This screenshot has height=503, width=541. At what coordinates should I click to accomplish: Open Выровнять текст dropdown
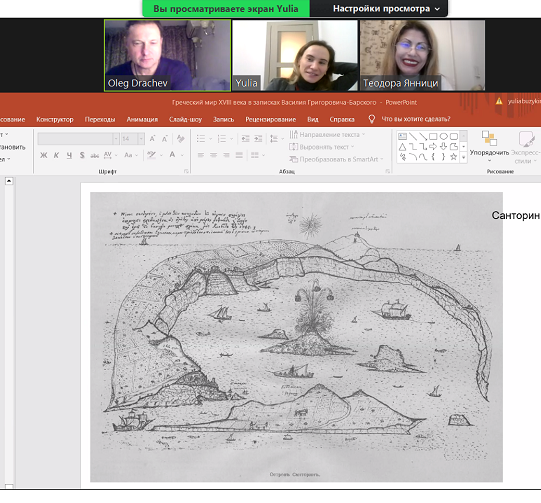[x=322, y=147]
